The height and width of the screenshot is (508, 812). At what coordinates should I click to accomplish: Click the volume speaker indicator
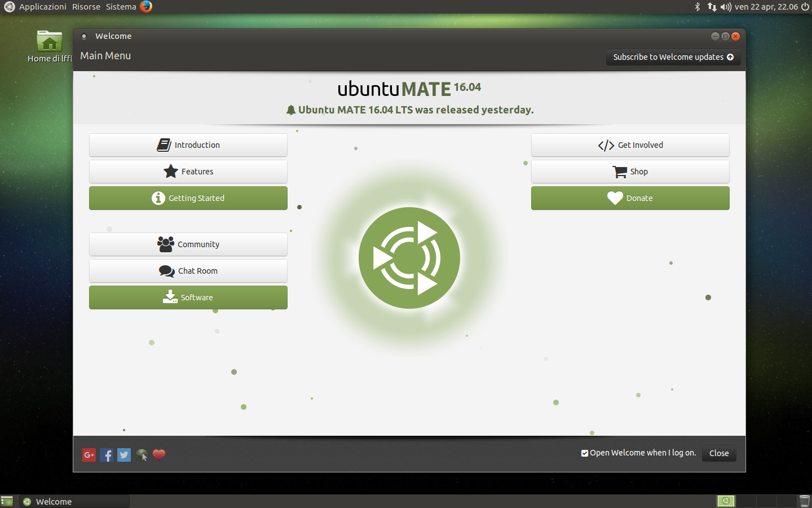point(726,7)
